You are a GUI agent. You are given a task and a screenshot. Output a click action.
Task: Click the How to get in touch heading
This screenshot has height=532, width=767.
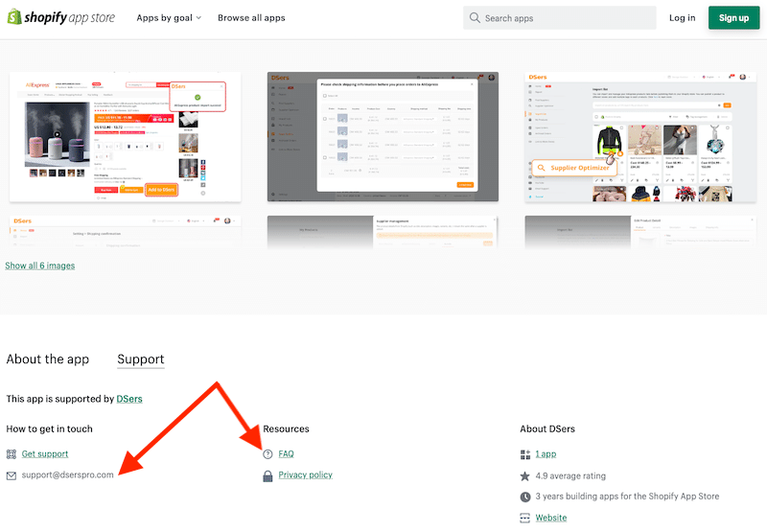pos(50,428)
